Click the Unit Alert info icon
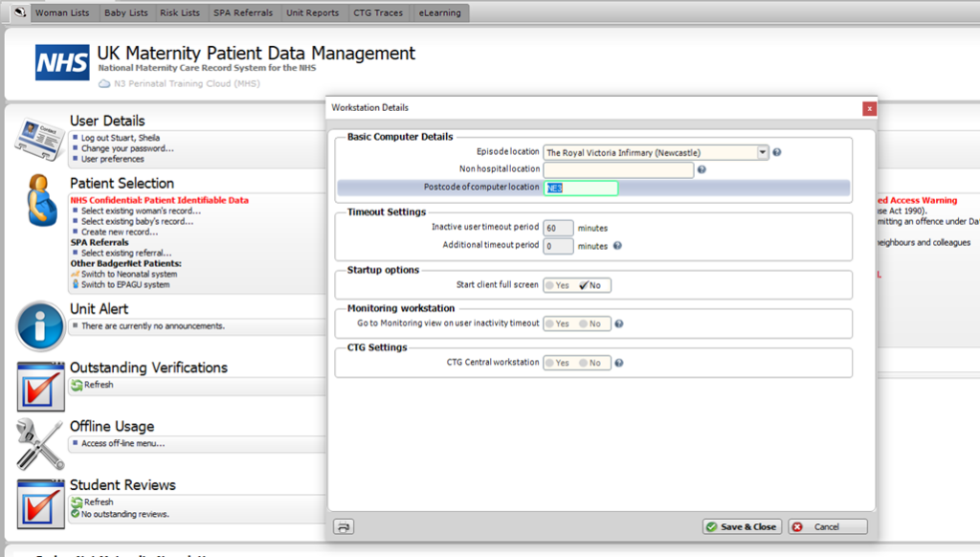980x557 pixels. point(40,325)
